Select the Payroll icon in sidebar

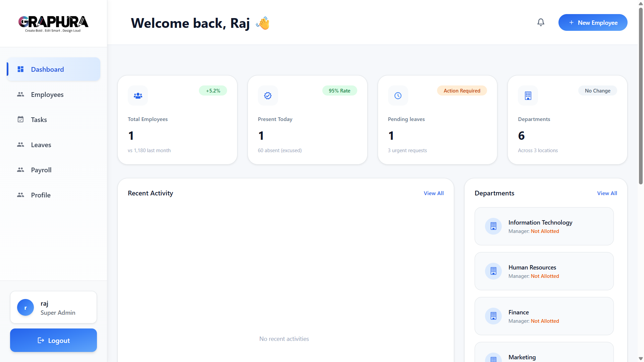[x=20, y=170]
